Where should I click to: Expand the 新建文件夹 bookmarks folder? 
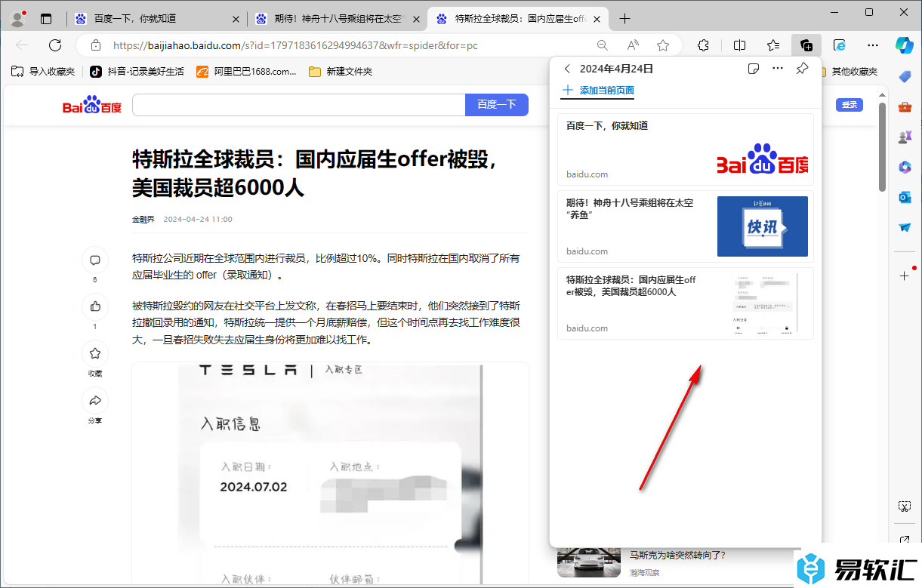(341, 72)
